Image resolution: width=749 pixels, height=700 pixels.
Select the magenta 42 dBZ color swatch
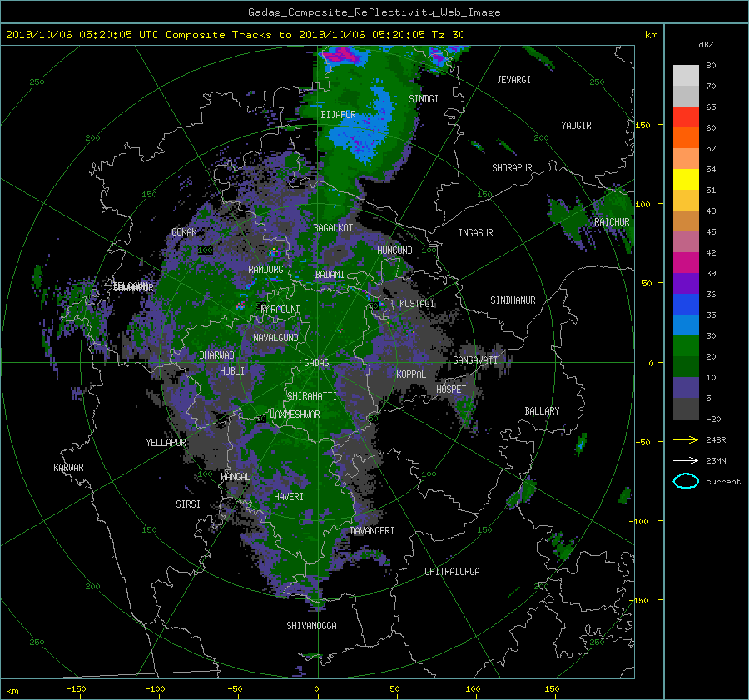tap(686, 262)
